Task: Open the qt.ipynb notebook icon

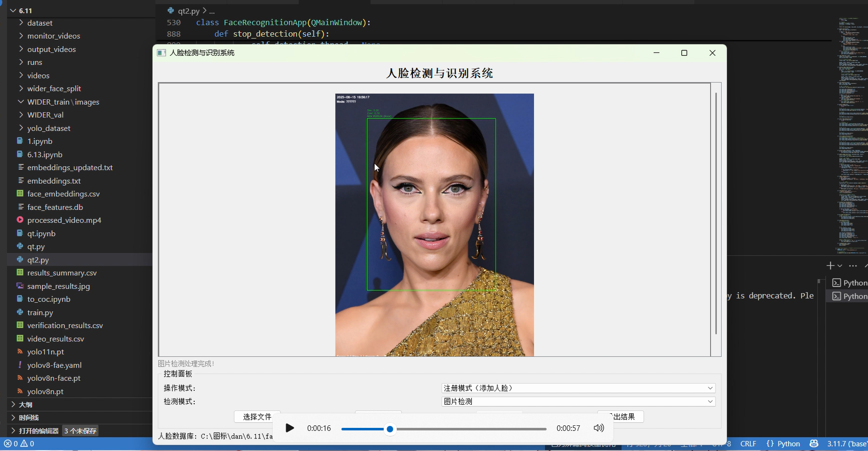Action: [x=20, y=233]
